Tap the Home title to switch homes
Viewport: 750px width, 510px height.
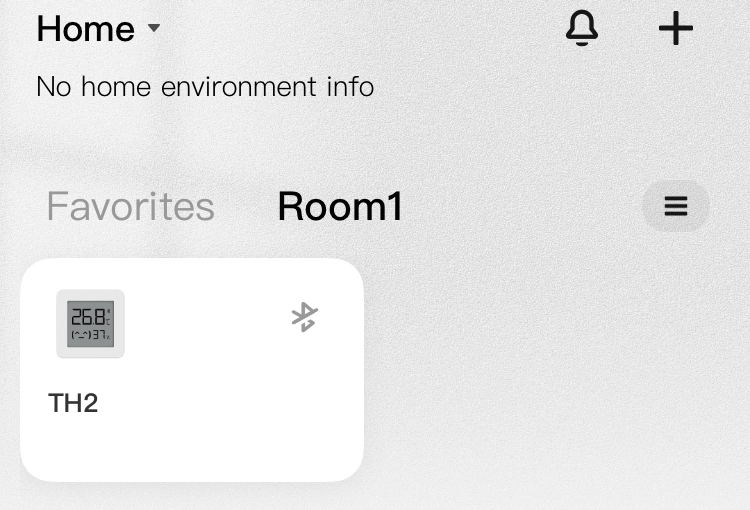86,29
